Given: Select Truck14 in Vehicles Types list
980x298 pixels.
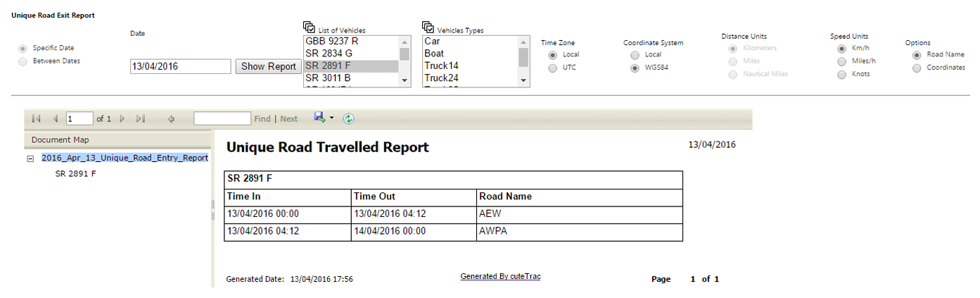Looking at the screenshot, I should [x=441, y=66].
